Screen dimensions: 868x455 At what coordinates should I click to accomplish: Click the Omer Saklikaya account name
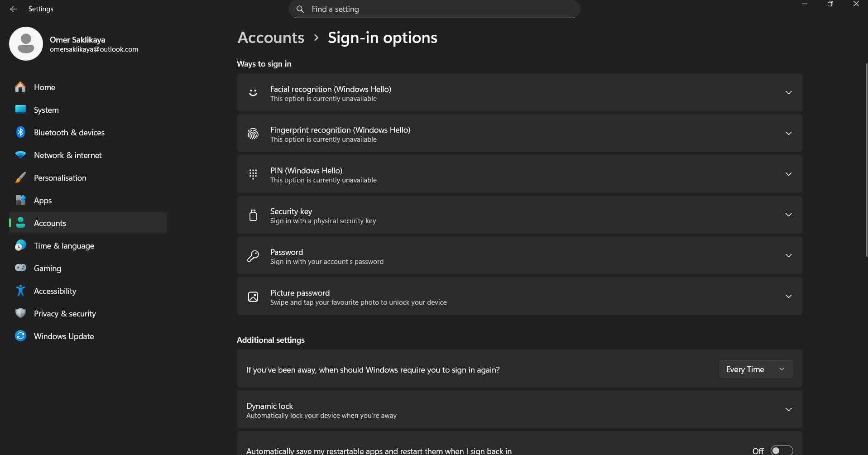click(77, 40)
